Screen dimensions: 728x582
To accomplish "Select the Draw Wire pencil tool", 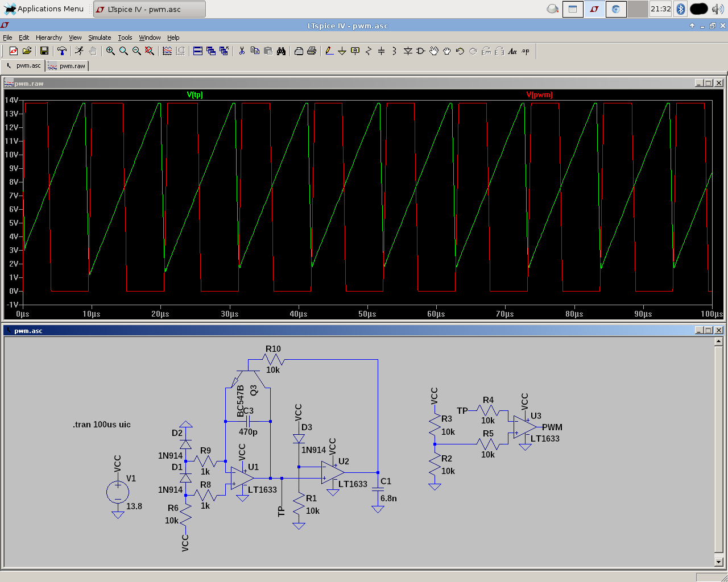I will coord(329,51).
